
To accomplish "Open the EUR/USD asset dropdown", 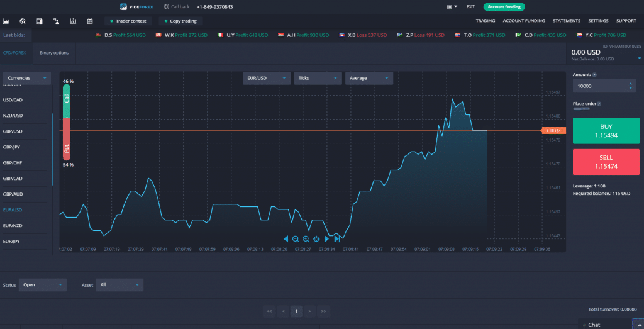I will [x=267, y=78].
